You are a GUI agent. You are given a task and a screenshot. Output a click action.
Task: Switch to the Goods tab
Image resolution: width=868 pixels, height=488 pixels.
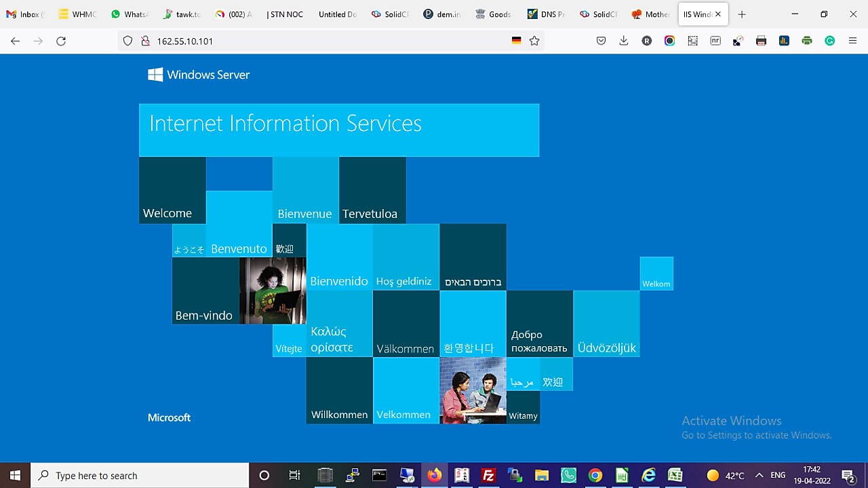[494, 14]
